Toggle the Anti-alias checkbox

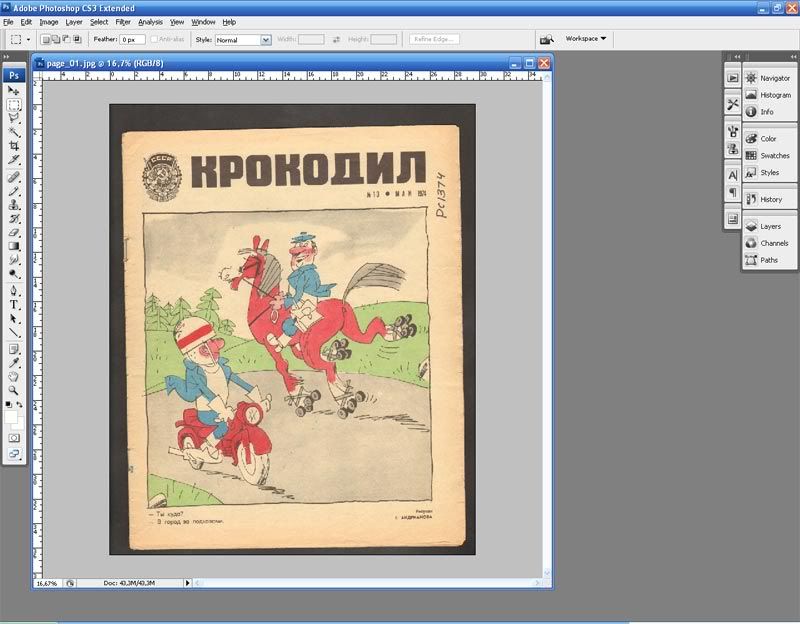pos(154,39)
